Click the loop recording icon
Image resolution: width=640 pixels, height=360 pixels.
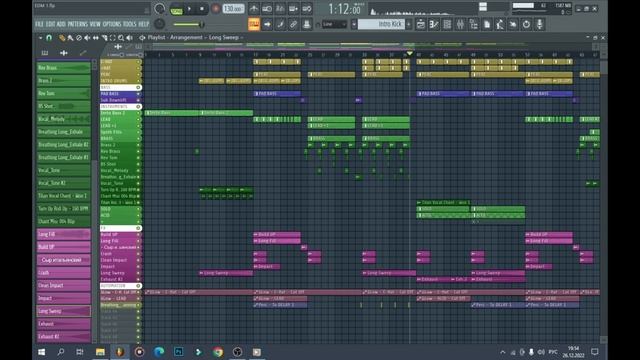click(307, 9)
